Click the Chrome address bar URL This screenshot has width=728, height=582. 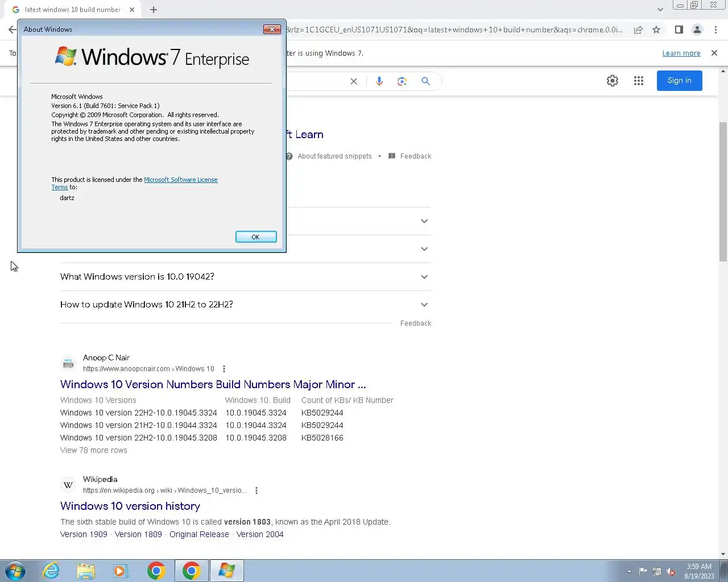454,30
